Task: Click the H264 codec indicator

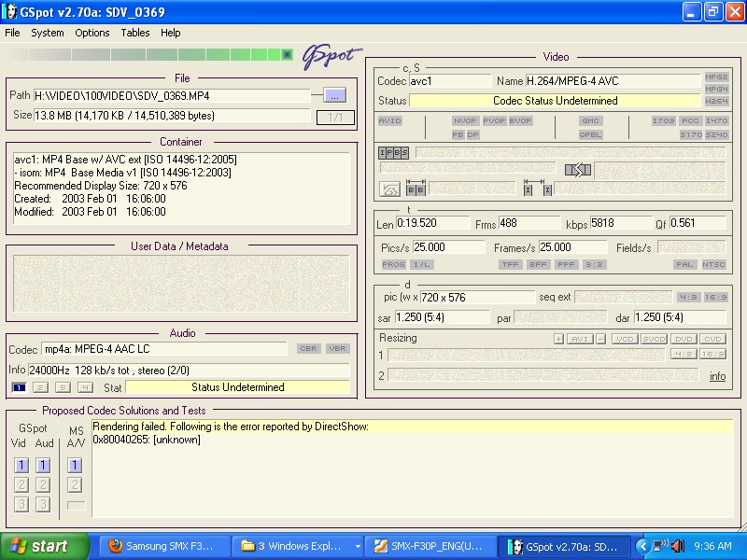Action: pyautogui.click(x=716, y=101)
